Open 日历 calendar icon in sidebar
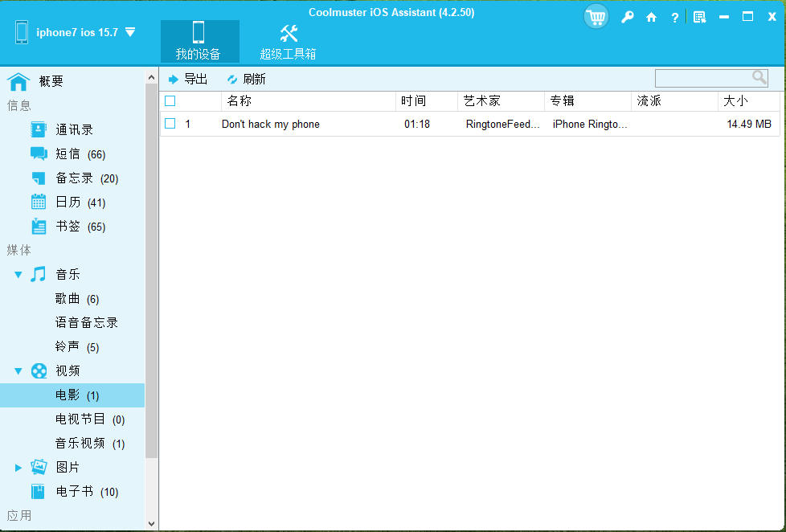Image resolution: width=786 pixels, height=532 pixels. click(x=39, y=202)
